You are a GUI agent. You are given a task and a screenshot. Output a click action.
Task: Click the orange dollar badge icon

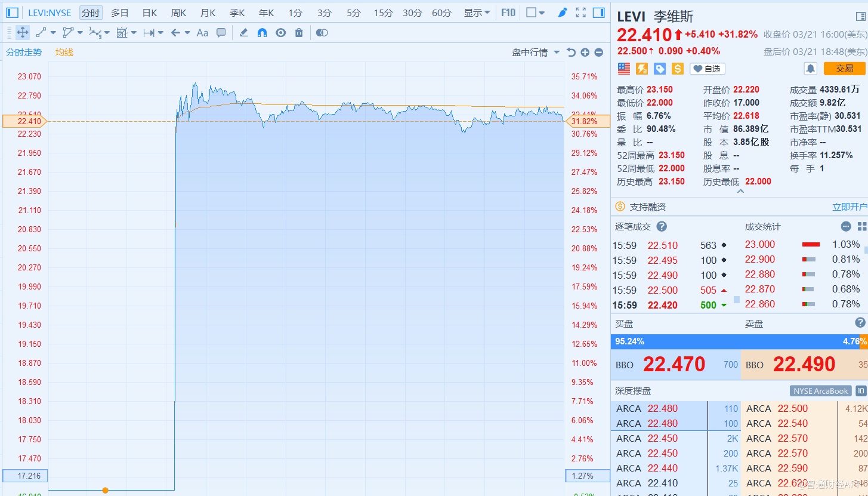[678, 69]
